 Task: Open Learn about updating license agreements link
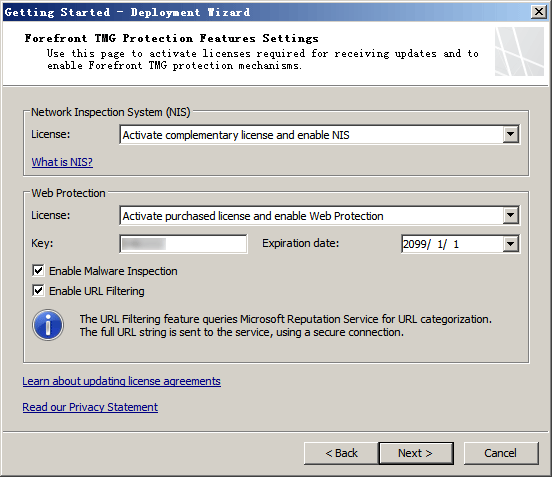pos(121,381)
